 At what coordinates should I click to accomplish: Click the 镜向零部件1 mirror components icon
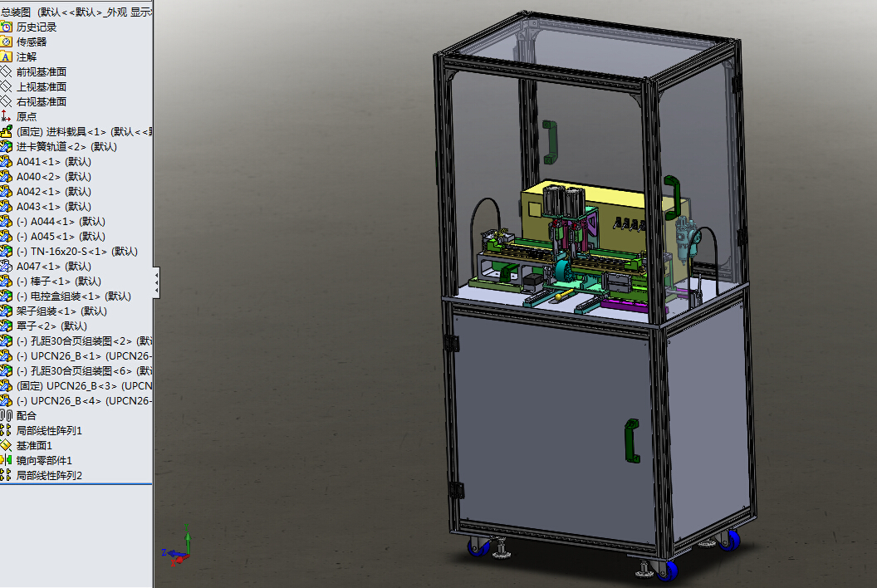[6, 460]
